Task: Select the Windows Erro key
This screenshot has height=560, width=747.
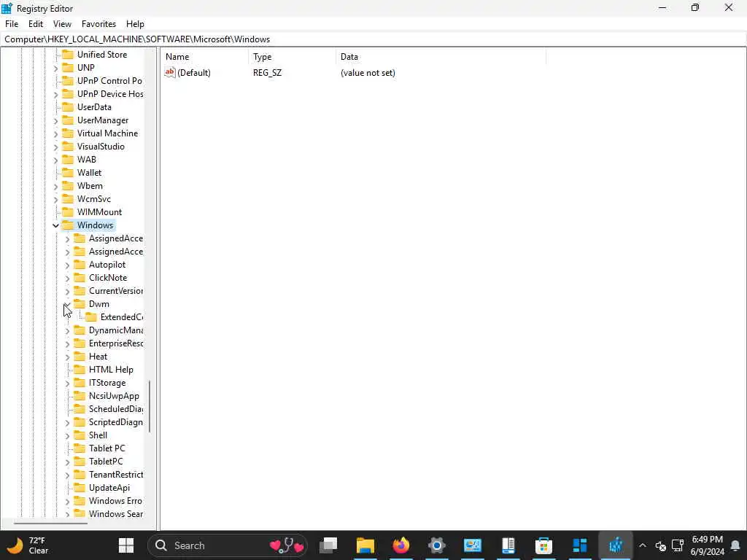Action: pos(115,500)
